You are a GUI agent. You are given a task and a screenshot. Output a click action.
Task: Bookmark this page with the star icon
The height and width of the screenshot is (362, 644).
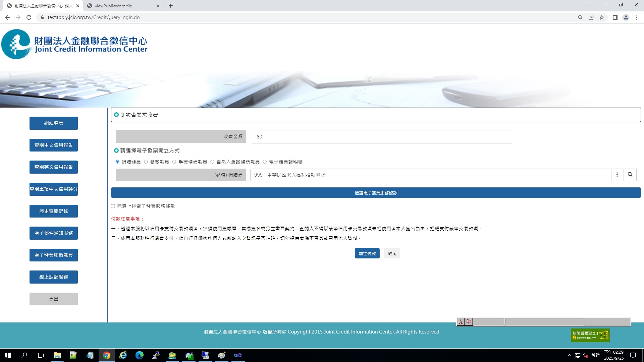602,17
